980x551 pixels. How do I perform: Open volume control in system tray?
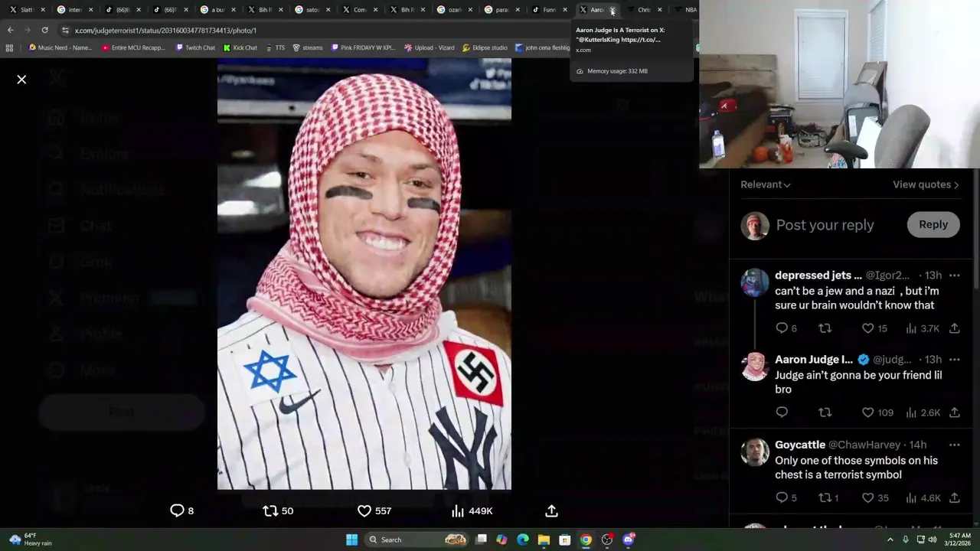(x=932, y=540)
